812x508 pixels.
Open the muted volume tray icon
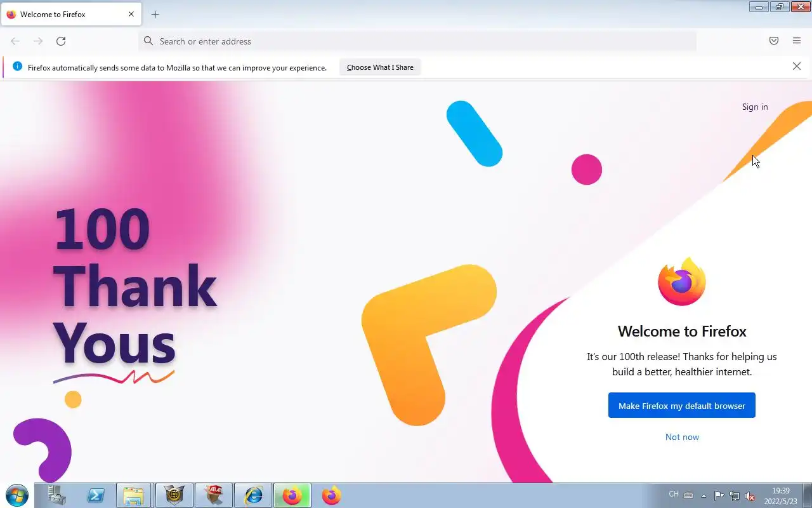[x=750, y=496]
